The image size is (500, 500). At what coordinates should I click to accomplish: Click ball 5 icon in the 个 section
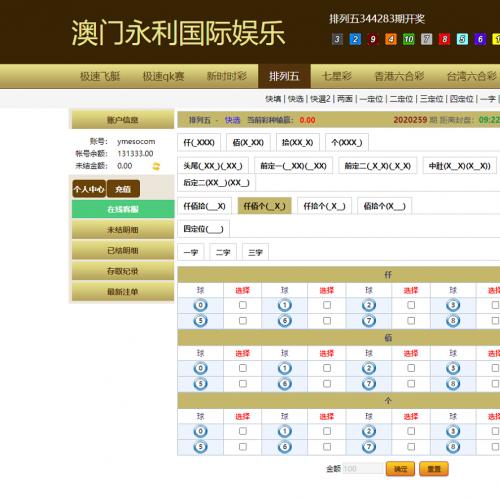click(x=200, y=447)
